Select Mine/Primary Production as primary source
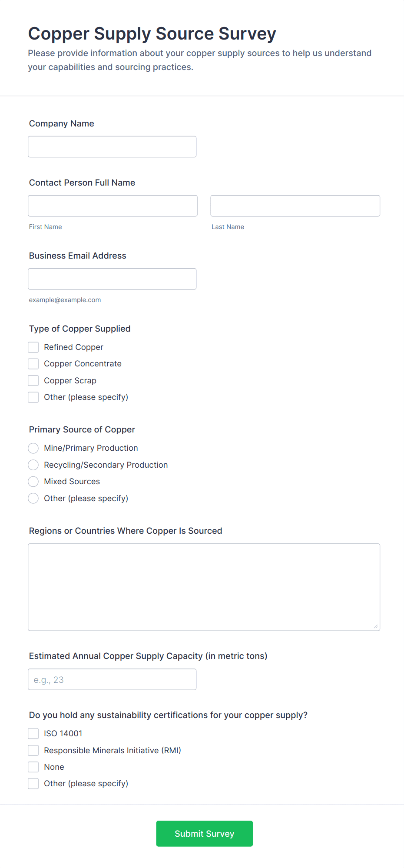 (x=33, y=448)
